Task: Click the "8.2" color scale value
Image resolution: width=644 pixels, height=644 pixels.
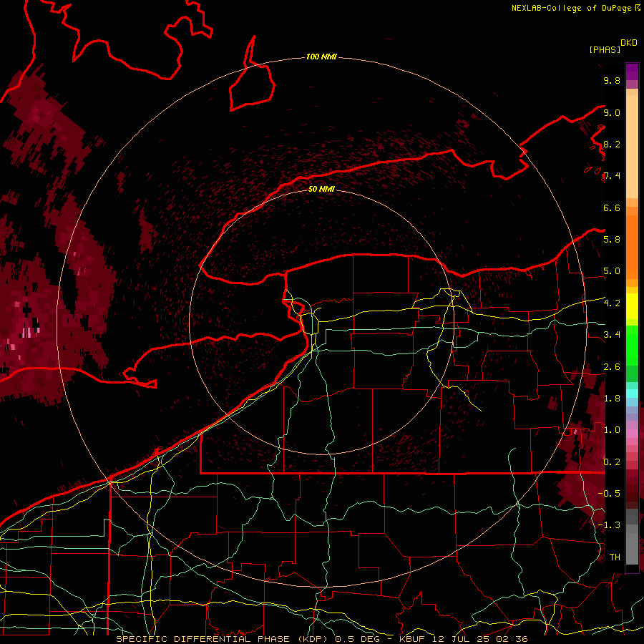Action: [612, 145]
